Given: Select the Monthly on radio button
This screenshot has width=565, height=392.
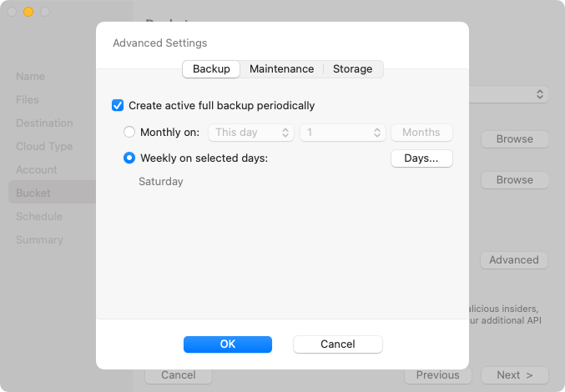Looking at the screenshot, I should pos(129,132).
